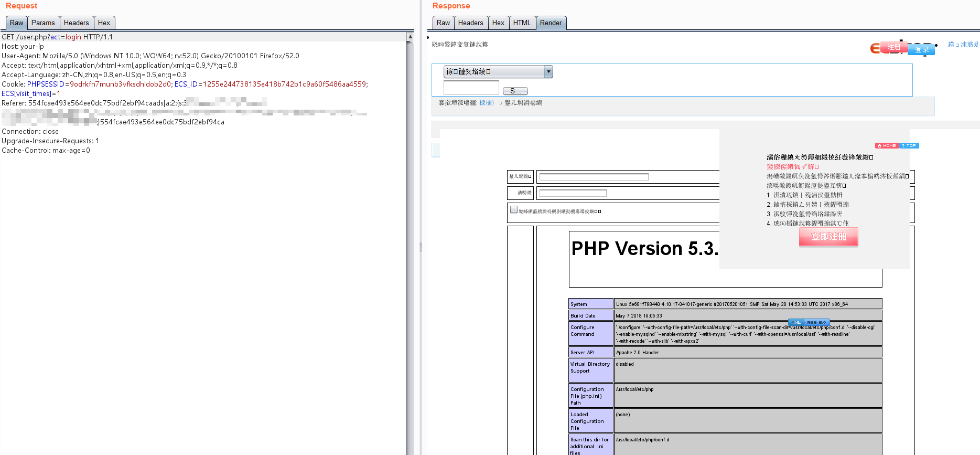Image resolution: width=980 pixels, height=455 pixels.
Task: Open the response Headers tab
Action: (x=470, y=23)
